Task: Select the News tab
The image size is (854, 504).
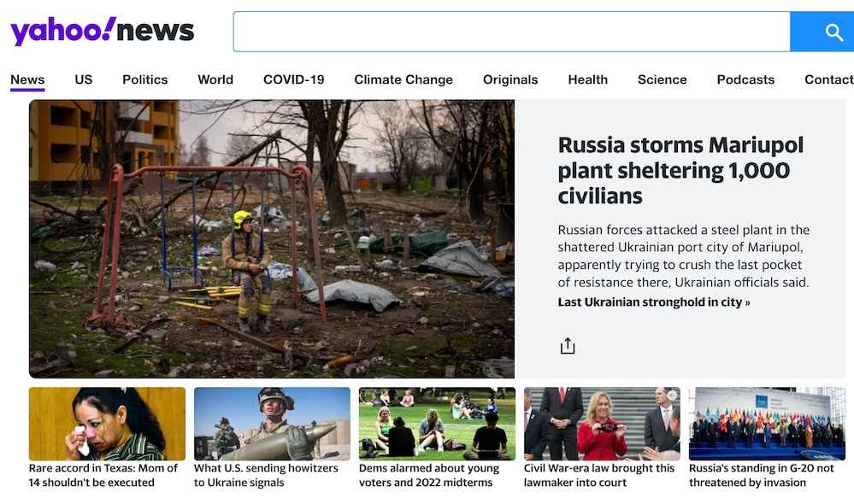Action: 27,79
